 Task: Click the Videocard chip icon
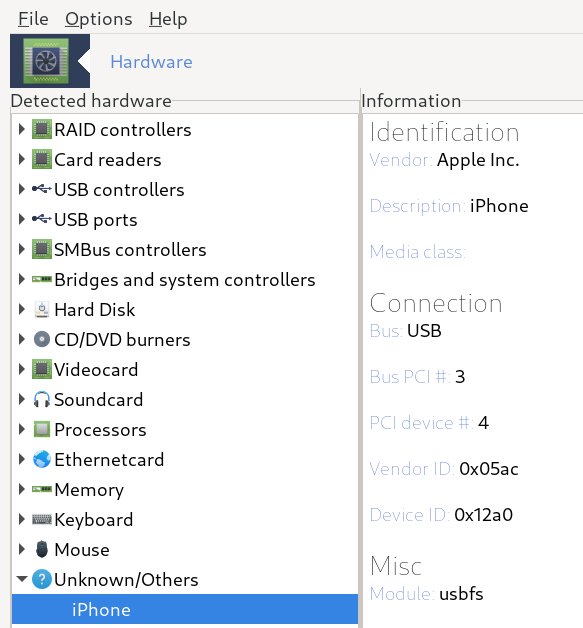pos(42,369)
